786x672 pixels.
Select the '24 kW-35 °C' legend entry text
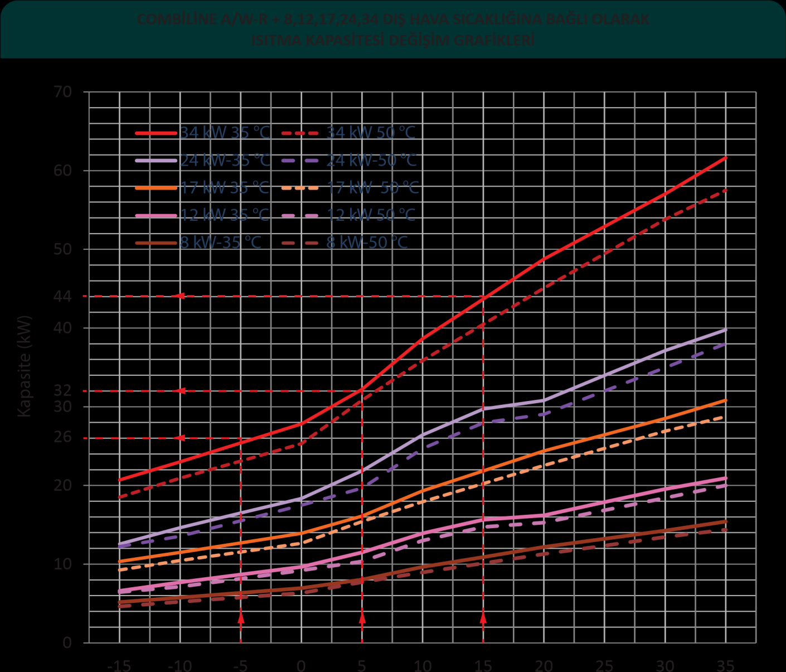225,160
